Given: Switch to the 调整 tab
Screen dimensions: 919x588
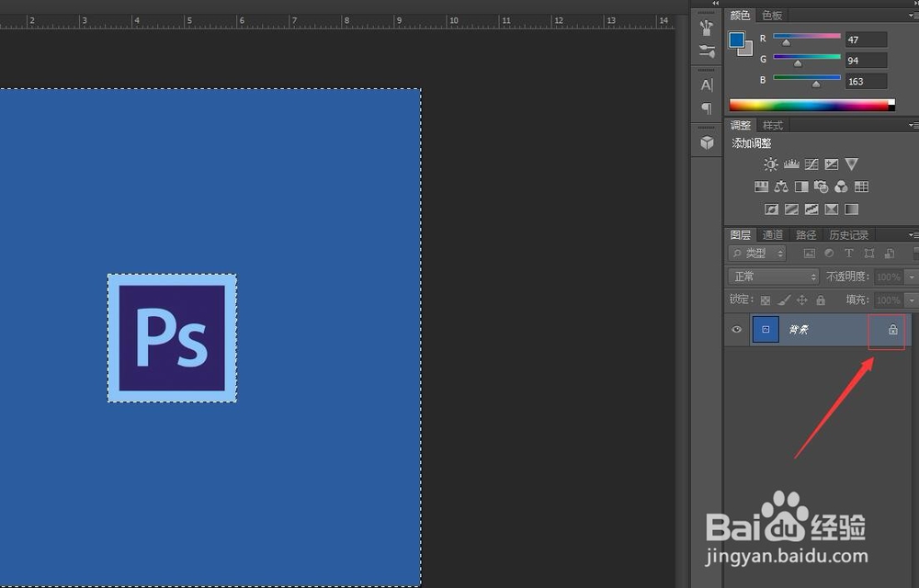Looking at the screenshot, I should 740,125.
